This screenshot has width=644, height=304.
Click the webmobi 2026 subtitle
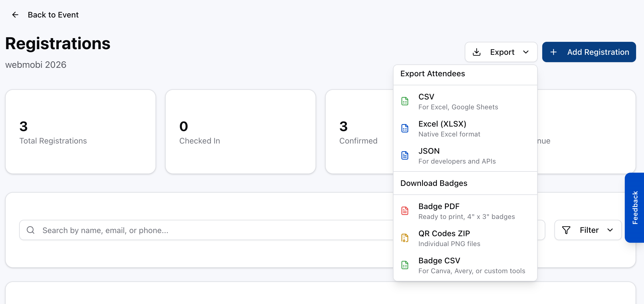click(x=36, y=65)
